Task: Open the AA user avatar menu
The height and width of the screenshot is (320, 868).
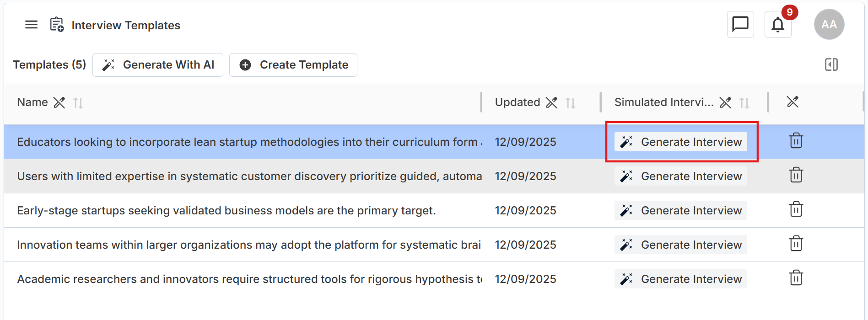Action: [829, 25]
